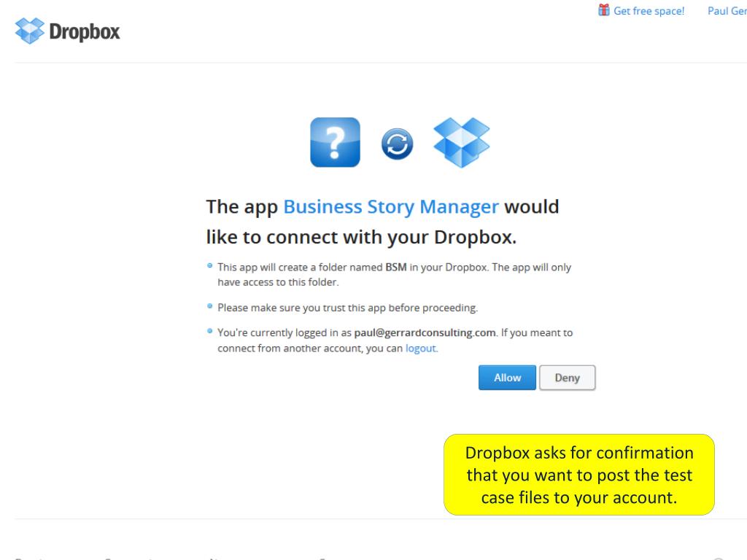This screenshot has width=747, height=560.
Task: Open the Get free space! link
Action: [649, 11]
